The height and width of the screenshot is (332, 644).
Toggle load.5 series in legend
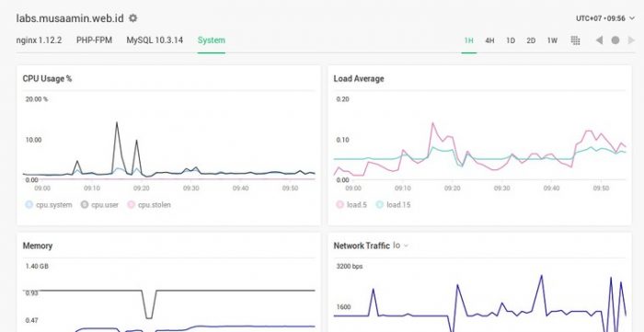[351, 205]
